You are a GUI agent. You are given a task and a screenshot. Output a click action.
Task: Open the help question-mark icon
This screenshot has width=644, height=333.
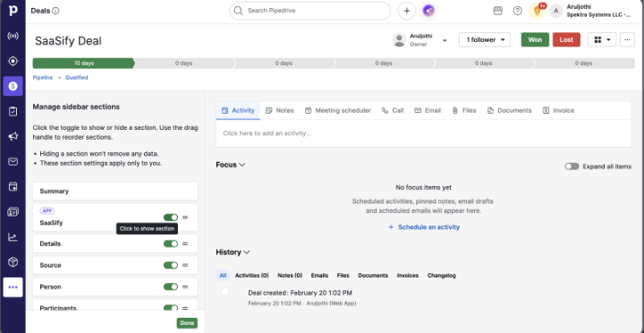pos(518,11)
